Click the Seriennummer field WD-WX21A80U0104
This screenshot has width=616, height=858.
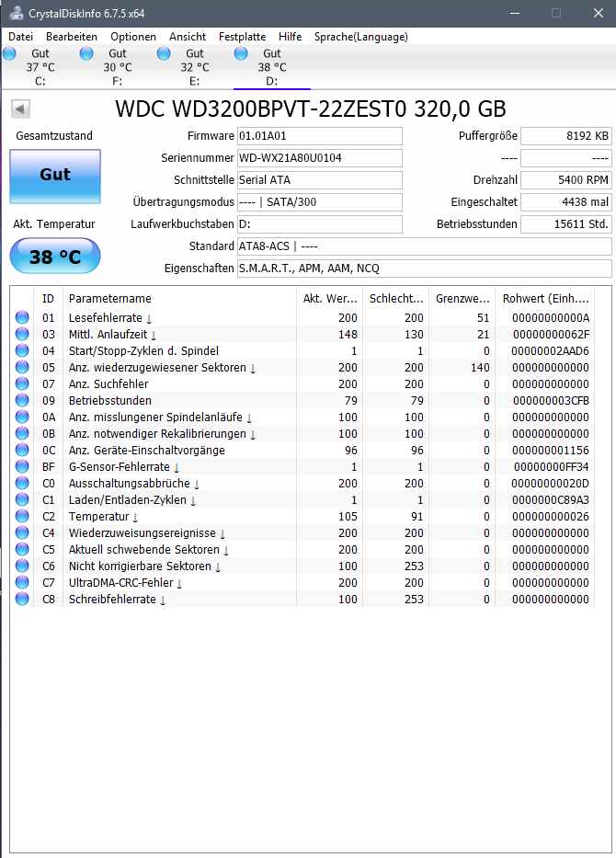[319, 157]
